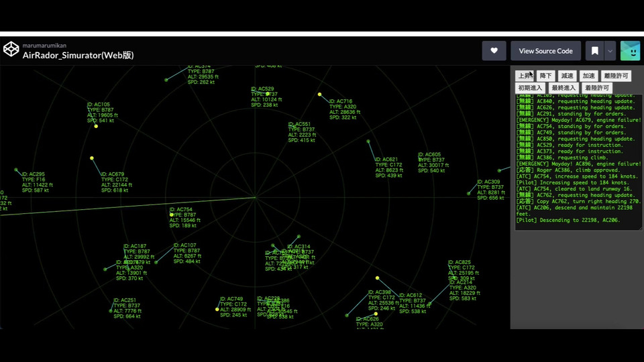Select the green blip of aircraft AC621
Image resolution: width=644 pixels, height=362 pixels.
368,141
